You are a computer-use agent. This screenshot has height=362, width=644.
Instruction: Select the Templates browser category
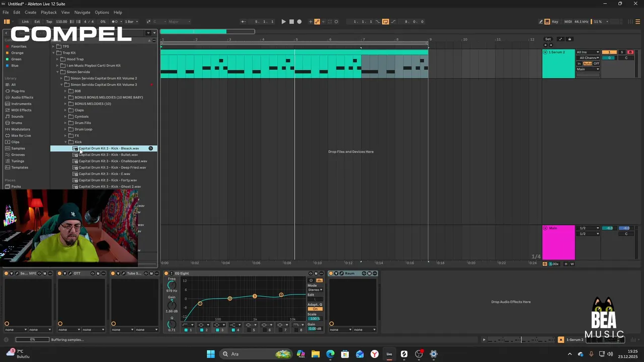pyautogui.click(x=20, y=167)
